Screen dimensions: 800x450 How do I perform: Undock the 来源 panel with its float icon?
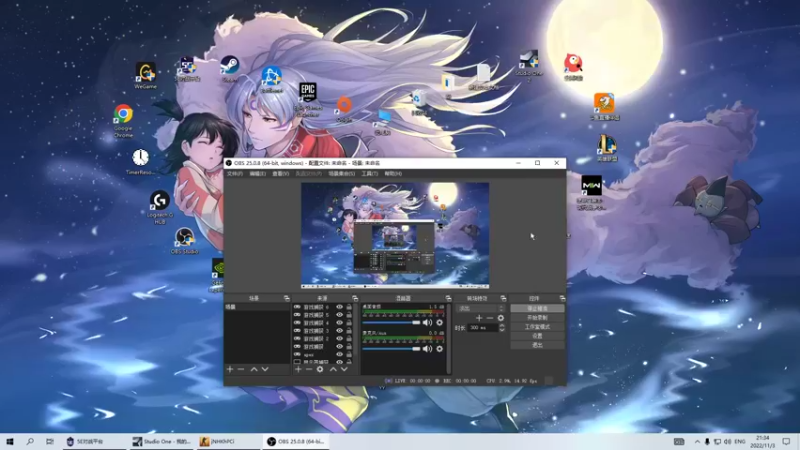[x=355, y=298]
